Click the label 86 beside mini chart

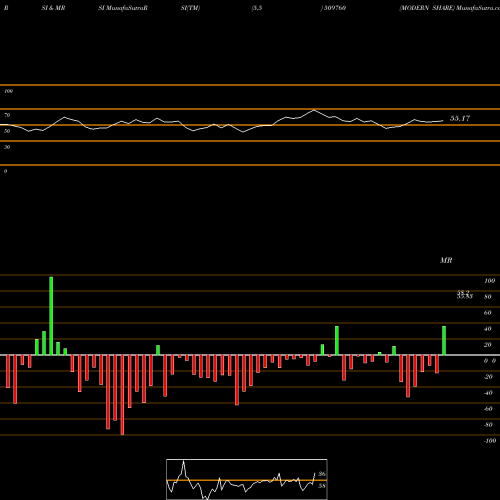[x=322, y=474]
